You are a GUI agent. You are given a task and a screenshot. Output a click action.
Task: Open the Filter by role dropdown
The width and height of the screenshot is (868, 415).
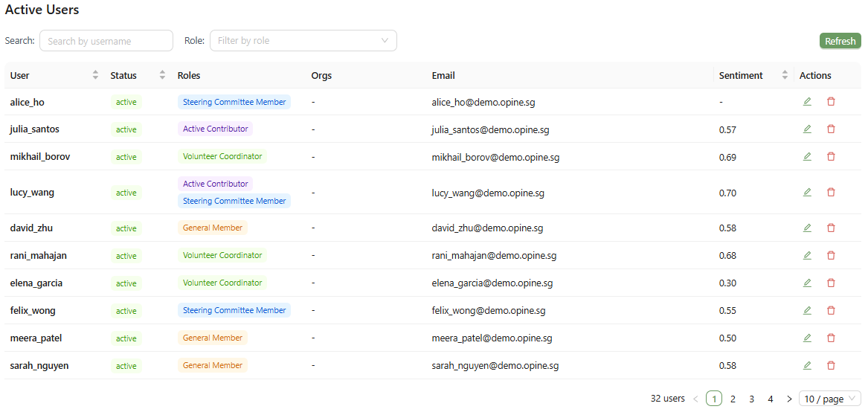[303, 40]
